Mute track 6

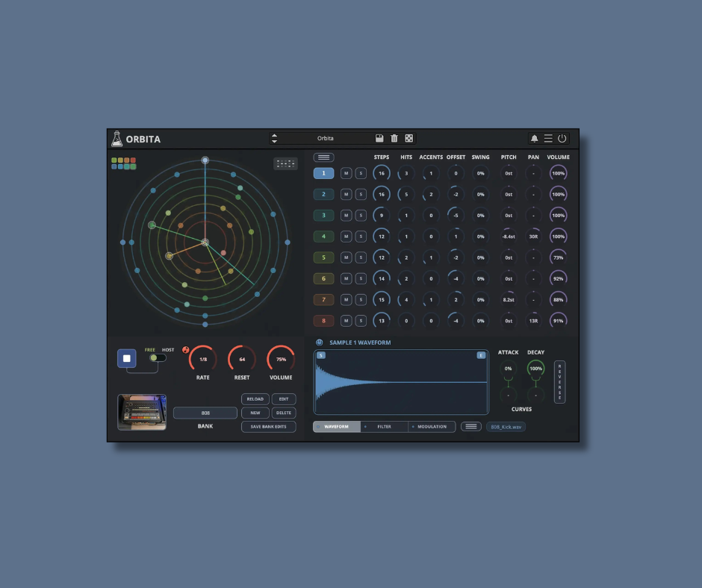pos(346,278)
